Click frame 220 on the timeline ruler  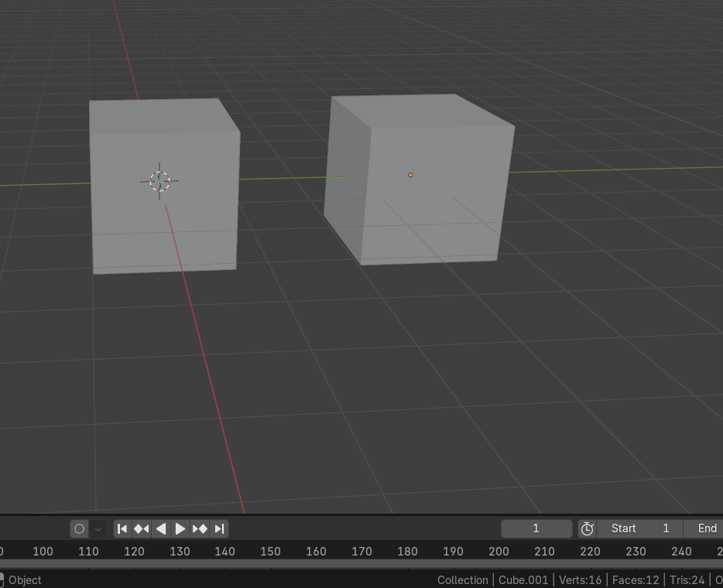pos(590,551)
